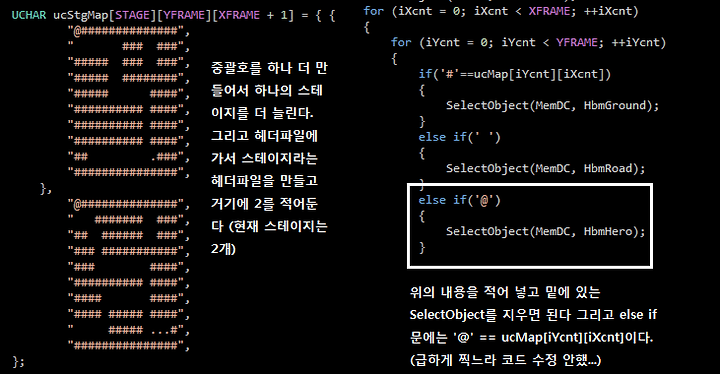Click the 'for (iYcnt = 0; ...' loop line
Image resolution: width=720 pixels, height=374 pixels.
(529, 43)
